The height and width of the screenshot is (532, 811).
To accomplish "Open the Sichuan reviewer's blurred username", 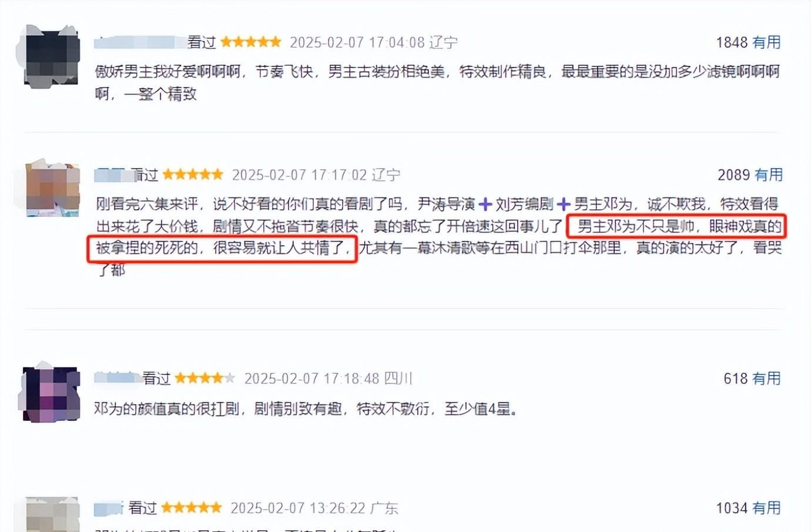I will (x=118, y=378).
